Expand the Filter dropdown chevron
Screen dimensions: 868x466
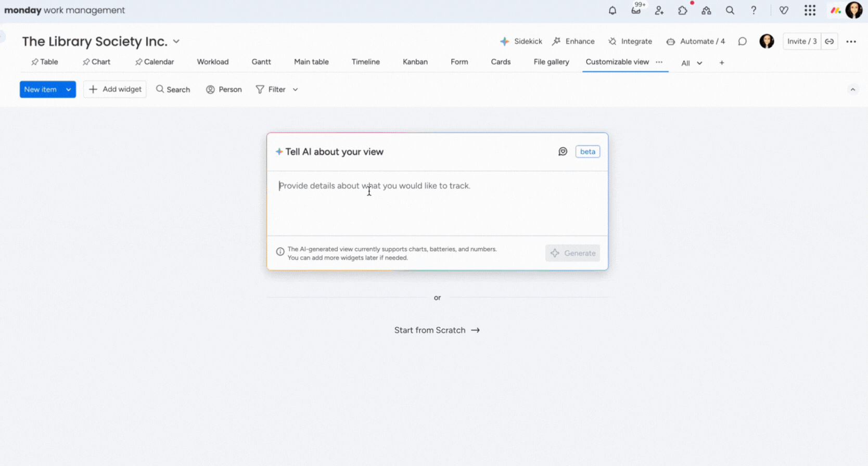click(x=295, y=89)
